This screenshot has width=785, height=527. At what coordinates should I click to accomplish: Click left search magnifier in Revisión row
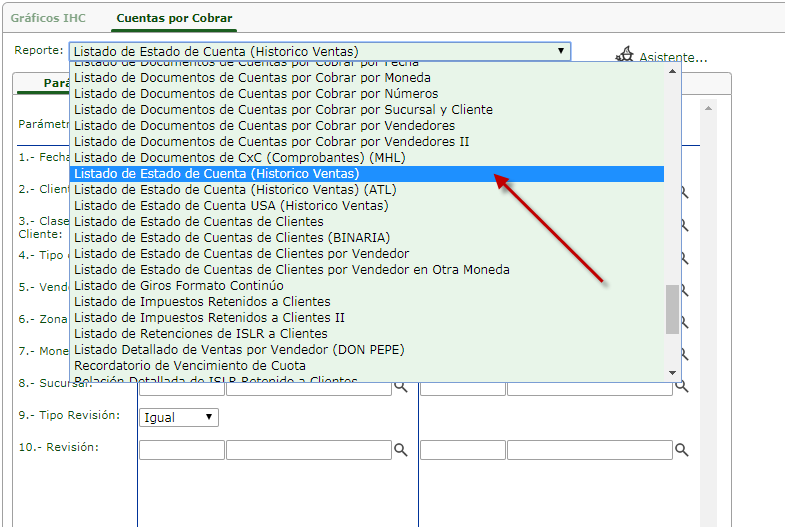(x=400, y=451)
